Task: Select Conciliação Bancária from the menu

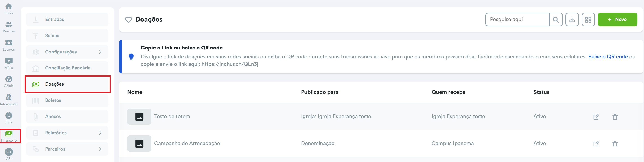Action: click(x=68, y=68)
